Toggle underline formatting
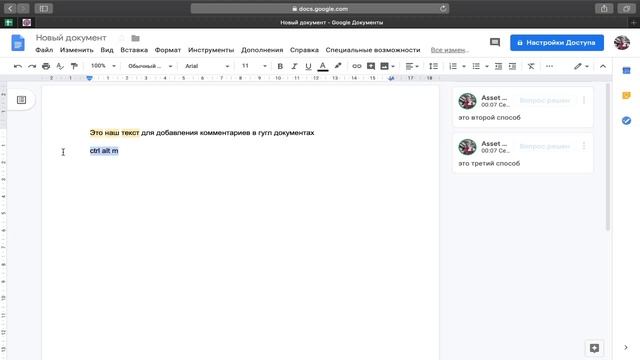This screenshot has height=360, width=640. pos(308,66)
